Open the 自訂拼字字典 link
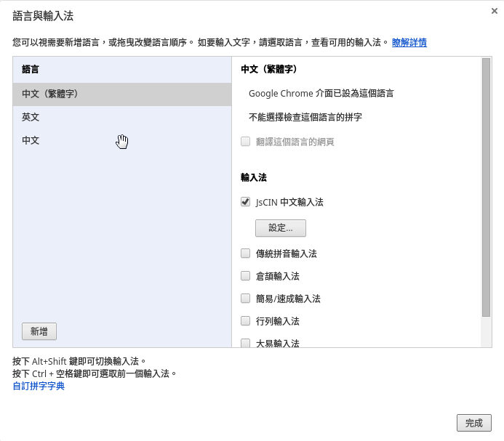 (x=39, y=386)
